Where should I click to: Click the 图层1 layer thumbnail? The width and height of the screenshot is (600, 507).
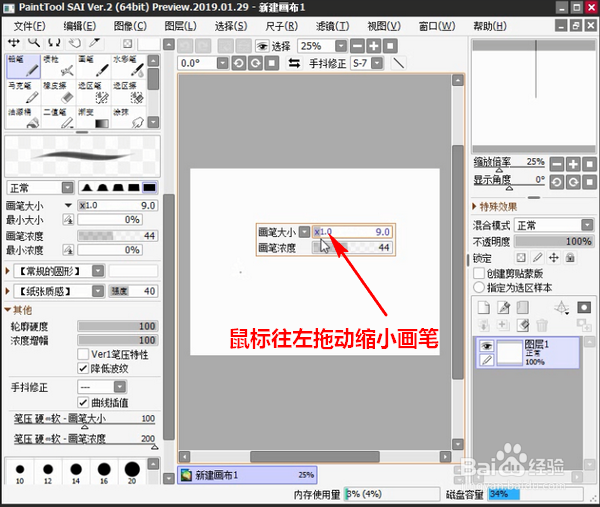tap(509, 353)
